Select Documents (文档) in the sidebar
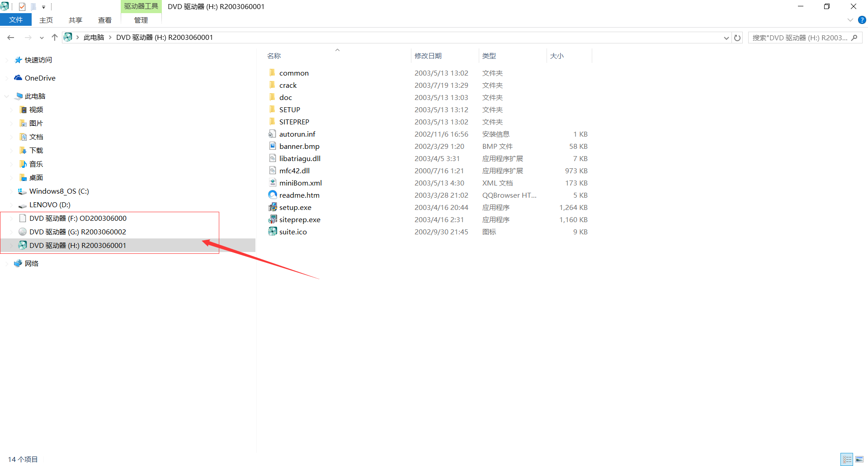 [36, 137]
